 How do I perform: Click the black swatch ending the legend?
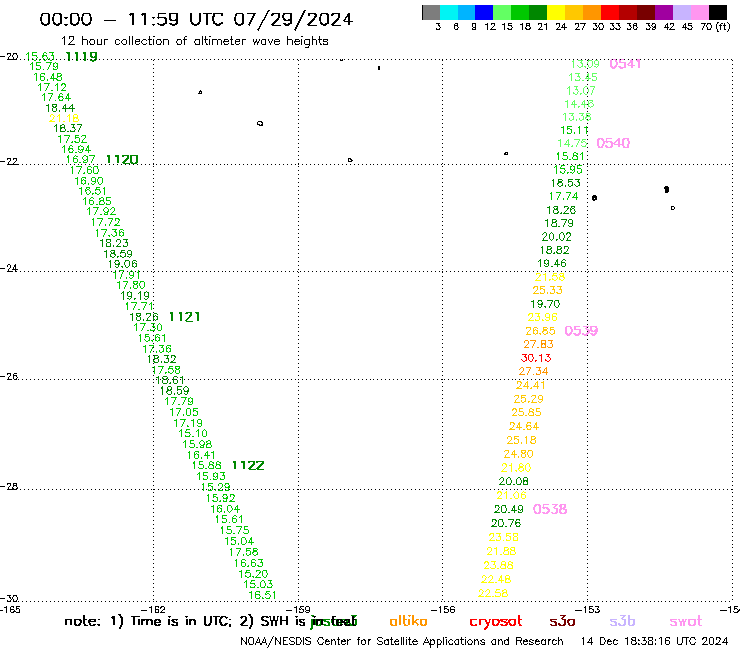coord(718,12)
